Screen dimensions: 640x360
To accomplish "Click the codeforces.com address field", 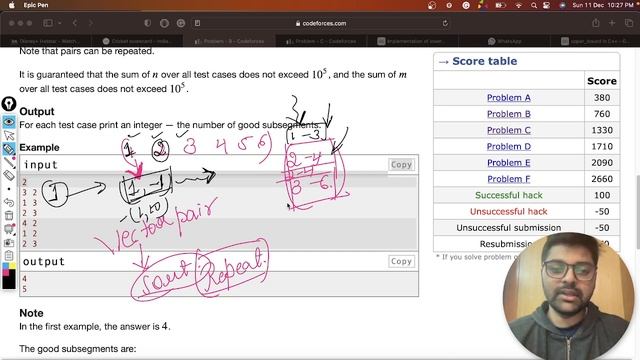I will (x=321, y=23).
